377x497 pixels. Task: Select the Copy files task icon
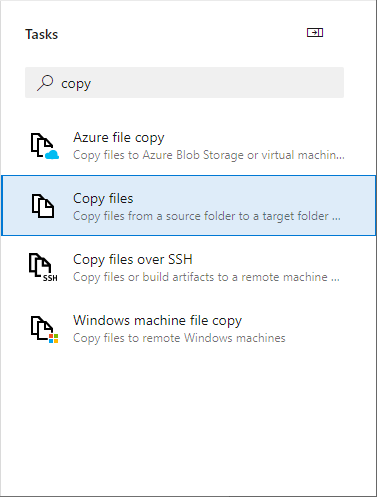point(43,206)
